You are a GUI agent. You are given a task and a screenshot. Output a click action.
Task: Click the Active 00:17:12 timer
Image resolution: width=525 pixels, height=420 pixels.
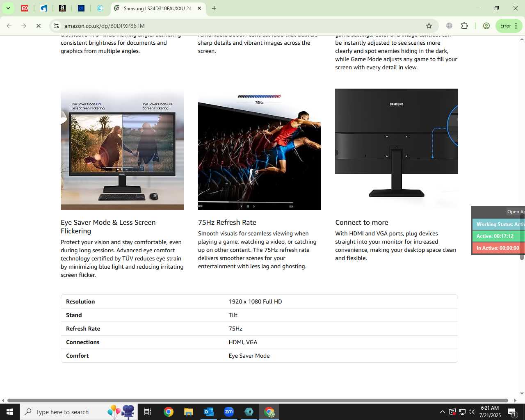[x=499, y=236]
